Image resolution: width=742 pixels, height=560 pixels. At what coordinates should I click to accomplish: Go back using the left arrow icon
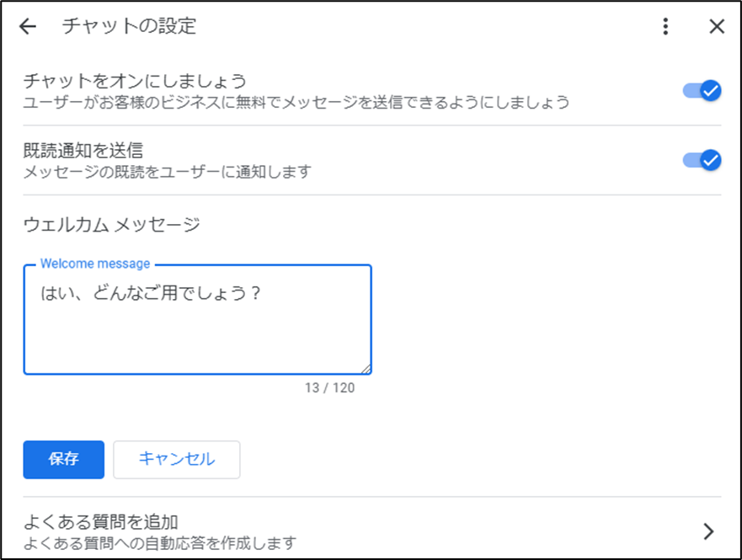tap(28, 26)
